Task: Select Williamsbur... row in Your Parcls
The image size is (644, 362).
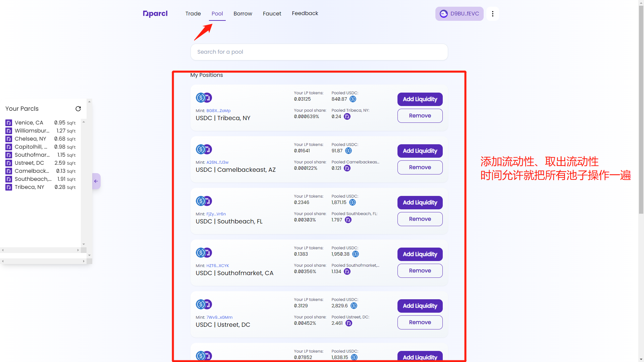Action: click(41, 131)
